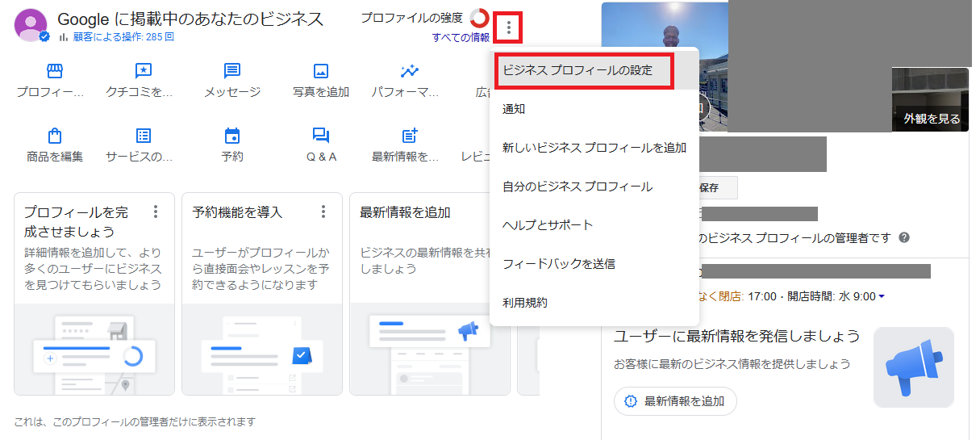Open the Performance sparkline icon

410,70
